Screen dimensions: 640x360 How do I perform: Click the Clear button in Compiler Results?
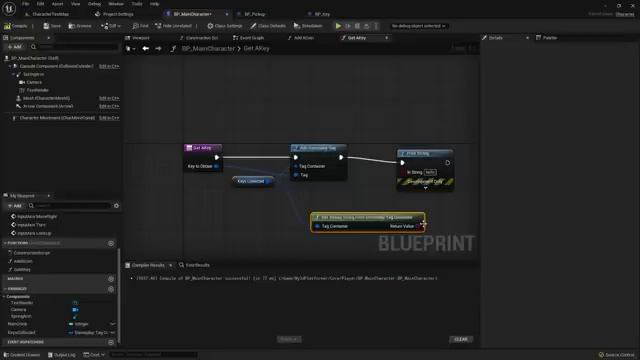click(461, 339)
